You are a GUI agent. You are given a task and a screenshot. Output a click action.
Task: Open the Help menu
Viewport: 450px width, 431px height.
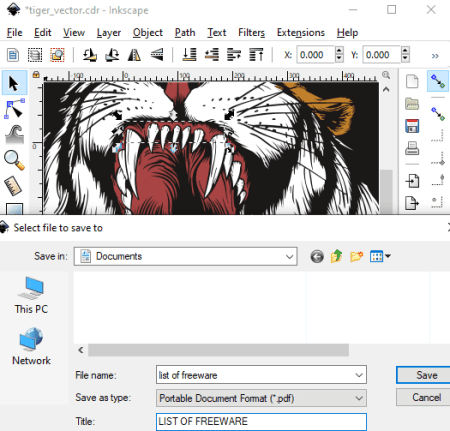click(x=347, y=33)
